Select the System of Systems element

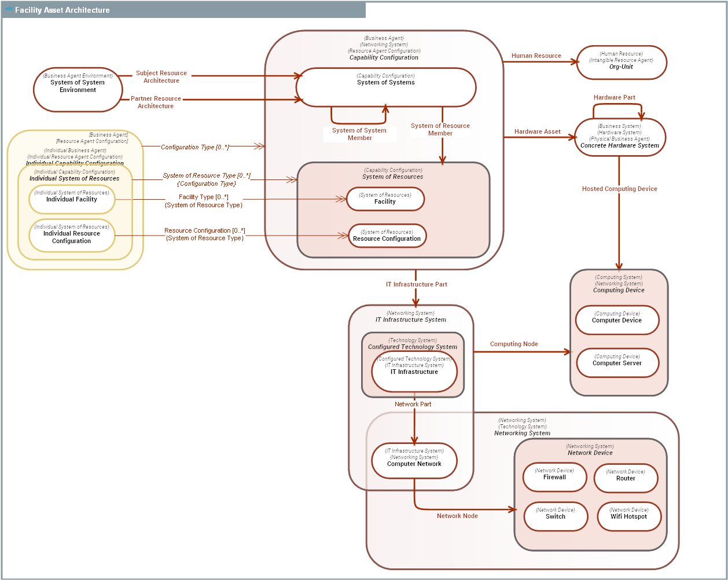tap(387, 86)
